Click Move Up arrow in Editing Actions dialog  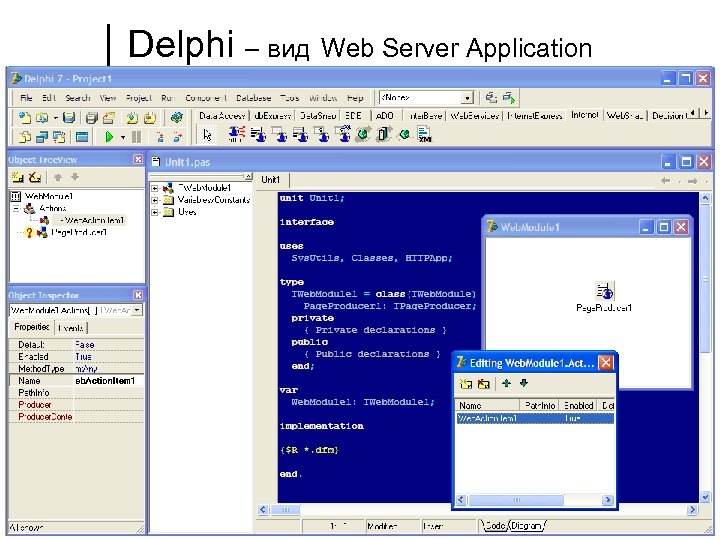506,383
